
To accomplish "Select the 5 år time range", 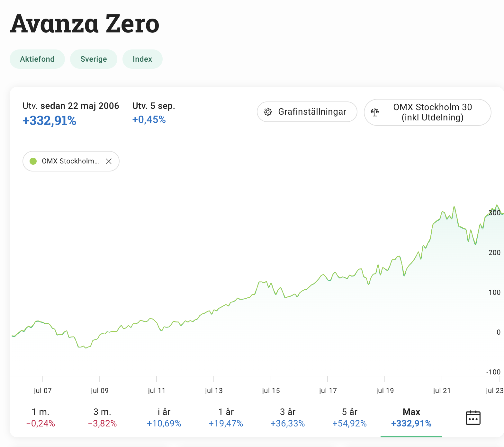I will tap(349, 417).
